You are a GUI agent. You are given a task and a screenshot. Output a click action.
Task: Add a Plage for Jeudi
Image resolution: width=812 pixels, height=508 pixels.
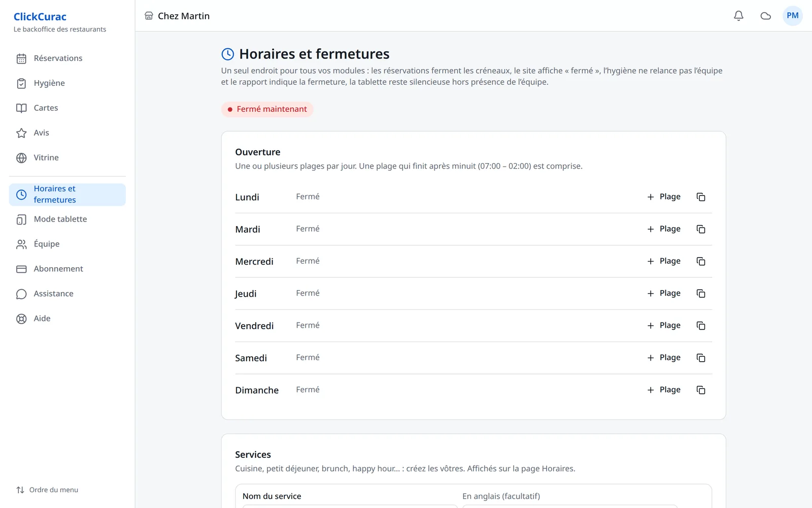tap(664, 294)
